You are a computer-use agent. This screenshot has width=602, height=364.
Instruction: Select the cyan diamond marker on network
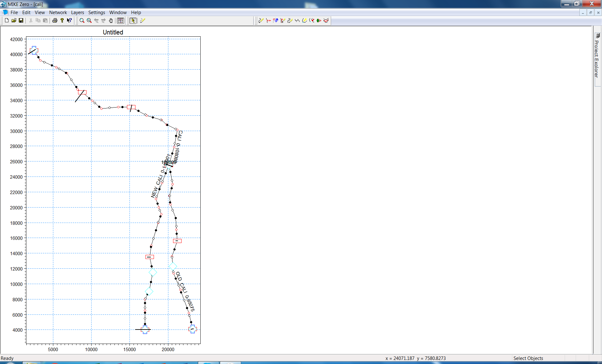(x=153, y=272)
